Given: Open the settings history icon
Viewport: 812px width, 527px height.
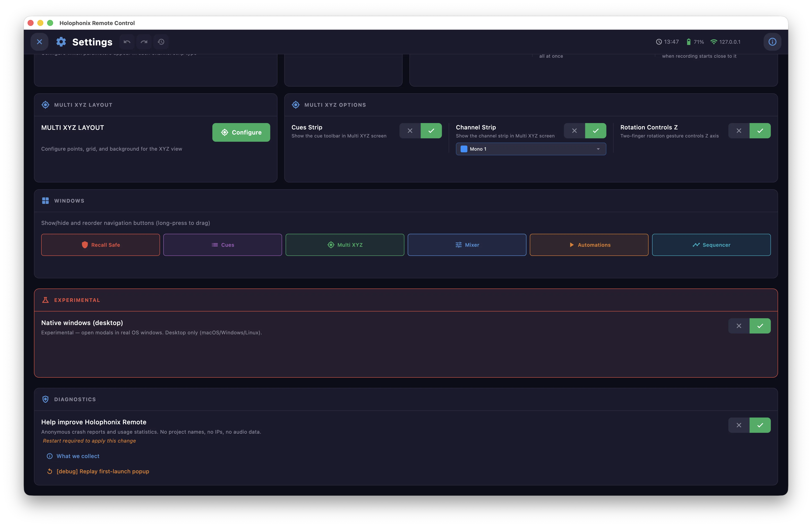Looking at the screenshot, I should coord(161,42).
